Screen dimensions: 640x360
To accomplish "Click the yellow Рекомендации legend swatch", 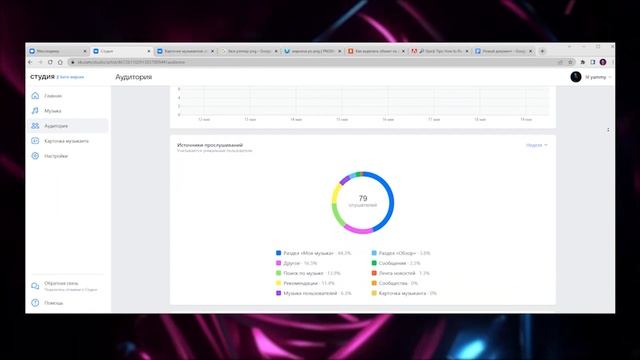I will coord(278,283).
